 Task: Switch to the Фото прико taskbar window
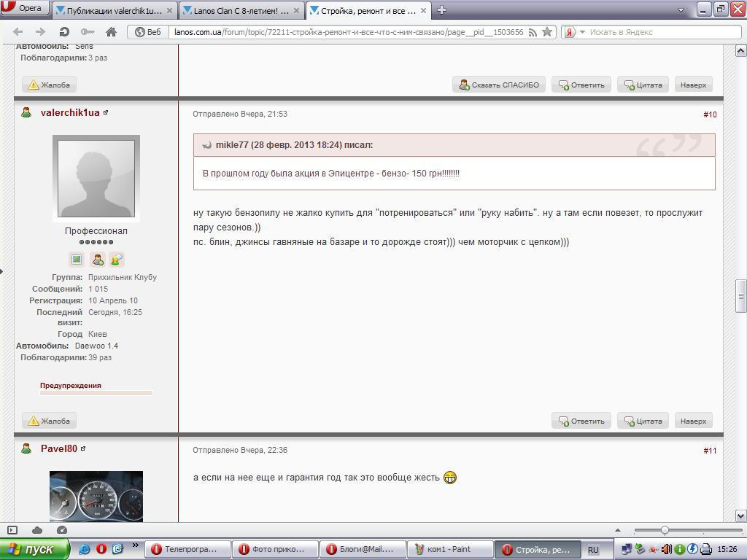(x=275, y=550)
